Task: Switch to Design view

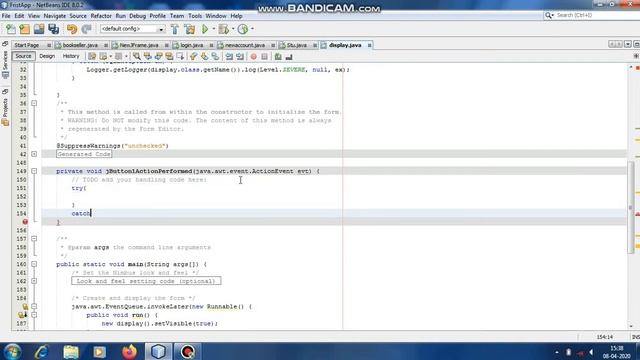Action: pyautogui.click(x=47, y=56)
